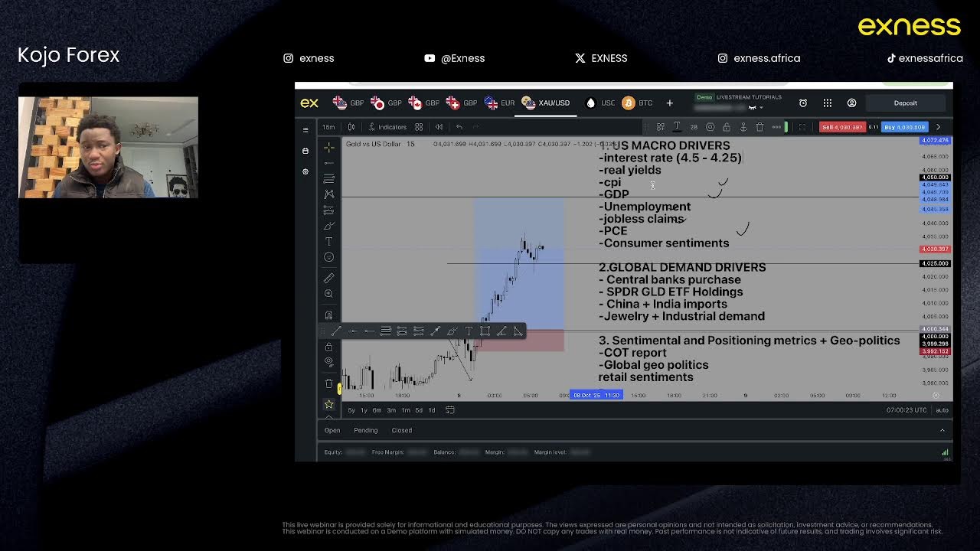Select the brush tool in left toolbar

pos(329,226)
